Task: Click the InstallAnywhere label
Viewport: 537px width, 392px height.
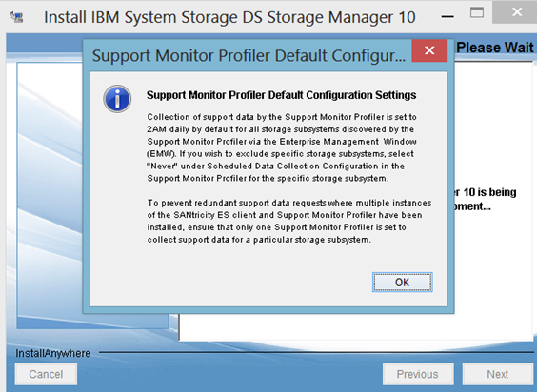Action: (x=53, y=353)
